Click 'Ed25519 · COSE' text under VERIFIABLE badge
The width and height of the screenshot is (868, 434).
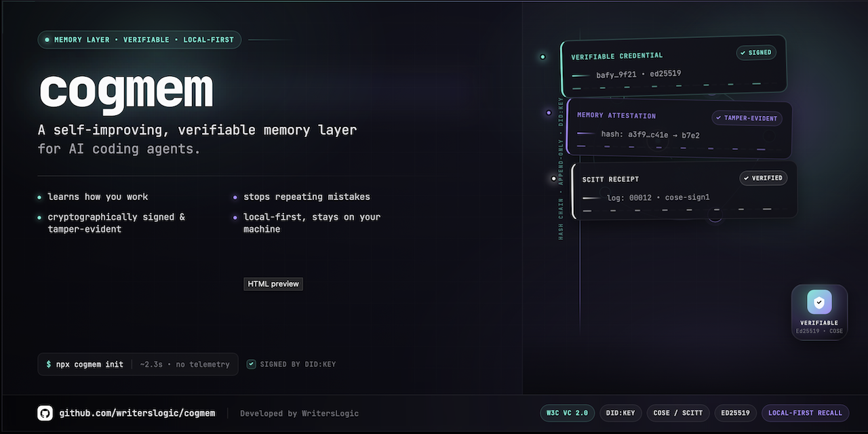819,332
